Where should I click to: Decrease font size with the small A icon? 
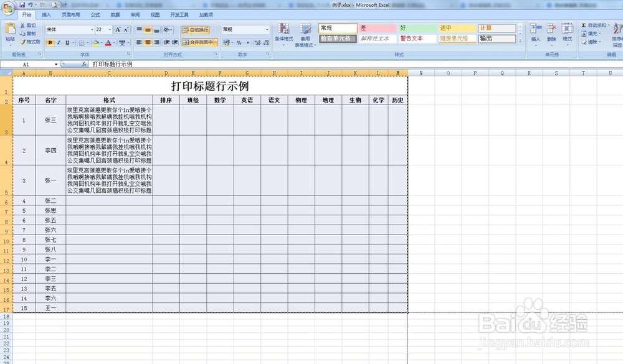click(x=126, y=29)
